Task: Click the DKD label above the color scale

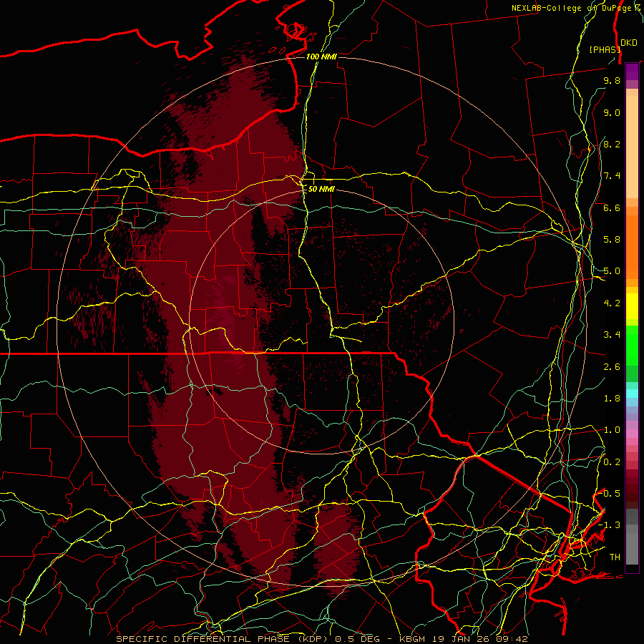Action: pos(629,43)
